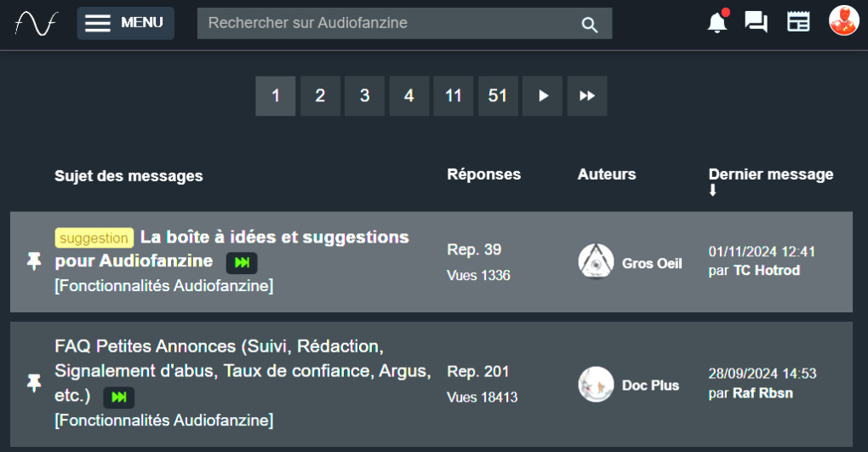Open the notifications bell
This screenshot has width=868, height=452.
pyautogui.click(x=717, y=21)
